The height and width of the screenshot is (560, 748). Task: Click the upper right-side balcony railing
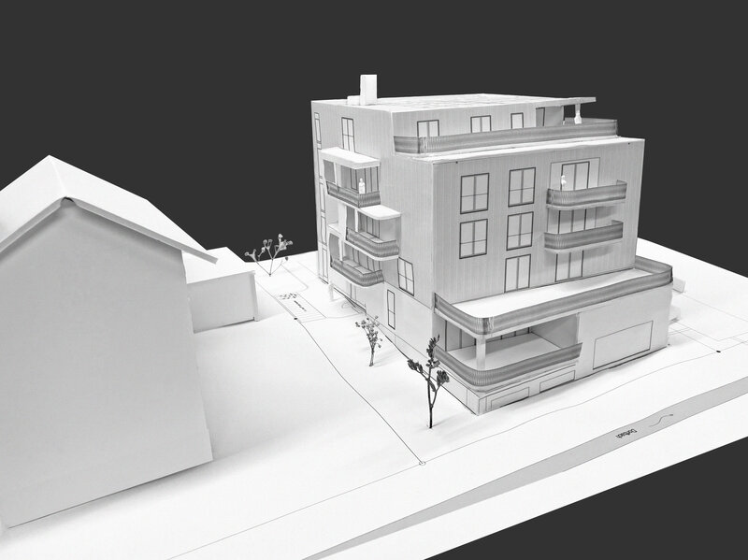click(586, 195)
